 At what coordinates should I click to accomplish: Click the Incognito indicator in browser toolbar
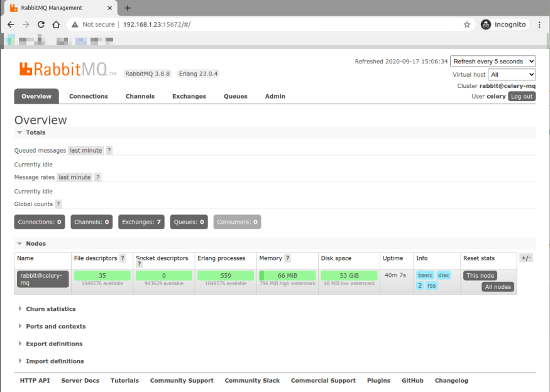point(505,24)
